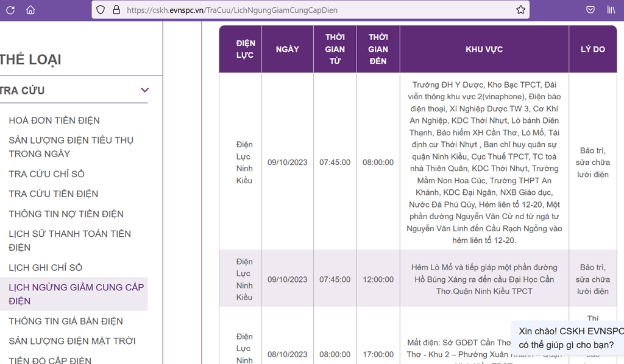Collapse the TRA CỨU section chevron
This screenshot has width=624, height=364.
click(x=145, y=90)
